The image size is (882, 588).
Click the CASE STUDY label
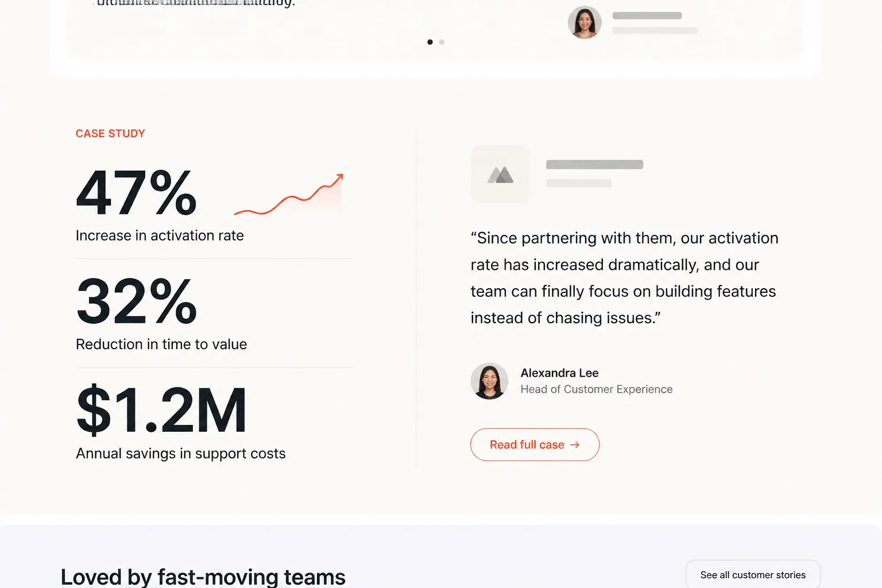tap(110, 133)
